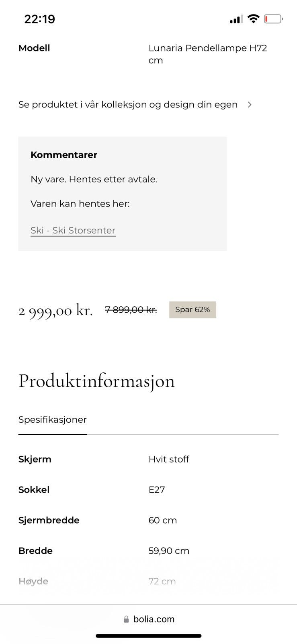The width and height of the screenshot is (297, 644).
Task: Click the Hvit stoff shade value
Action: (x=169, y=459)
